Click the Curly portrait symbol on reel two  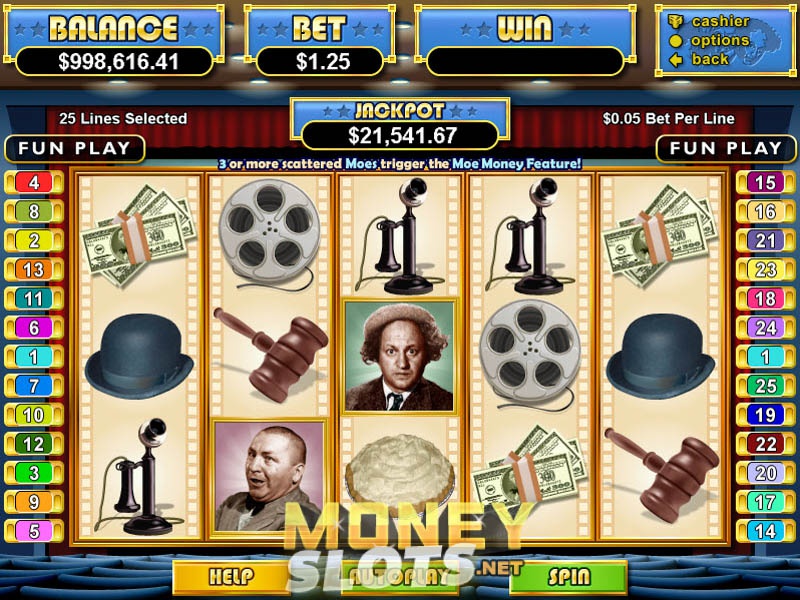coord(268,477)
